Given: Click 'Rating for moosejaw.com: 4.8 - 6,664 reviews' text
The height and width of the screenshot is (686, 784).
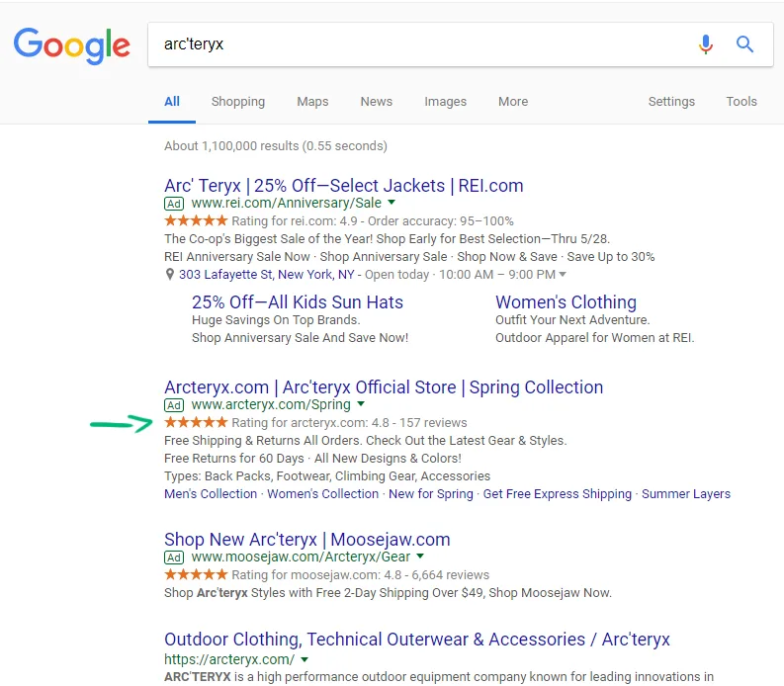Looking at the screenshot, I should 361,575.
